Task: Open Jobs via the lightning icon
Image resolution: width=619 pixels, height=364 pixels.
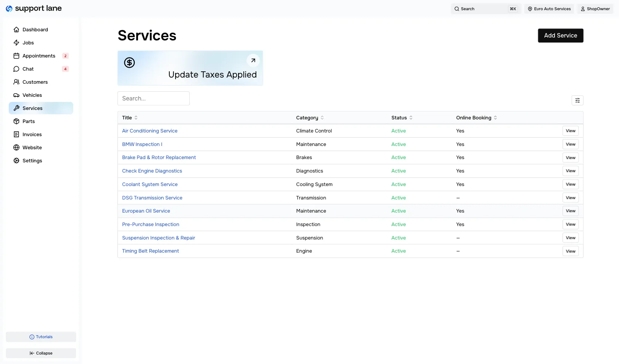Action: pyautogui.click(x=16, y=43)
